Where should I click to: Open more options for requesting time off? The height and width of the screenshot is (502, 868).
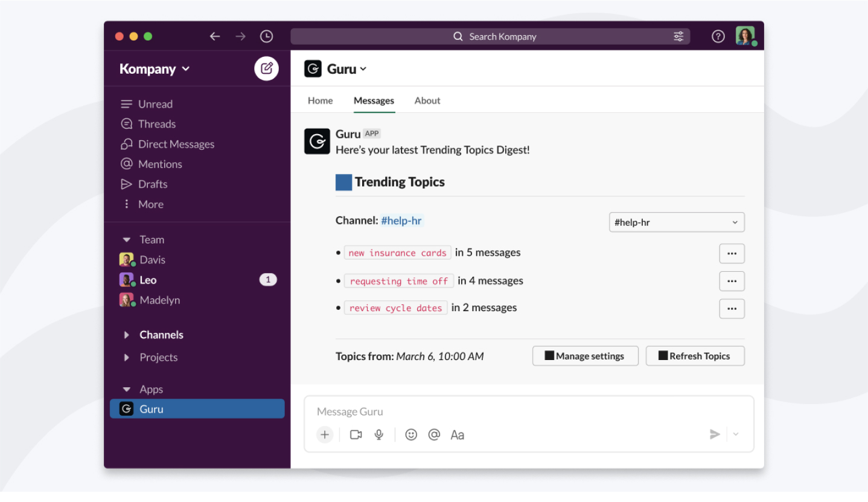pos(732,281)
